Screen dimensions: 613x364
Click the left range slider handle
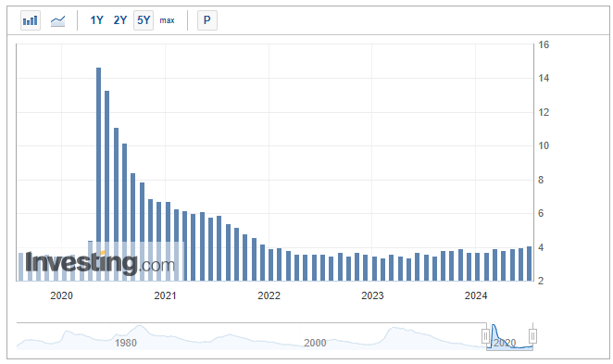point(486,336)
